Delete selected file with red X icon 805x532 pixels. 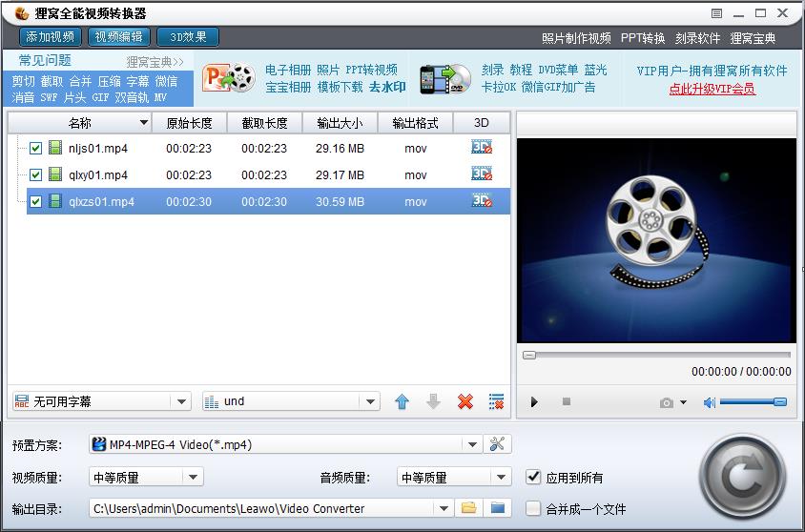[465, 402]
